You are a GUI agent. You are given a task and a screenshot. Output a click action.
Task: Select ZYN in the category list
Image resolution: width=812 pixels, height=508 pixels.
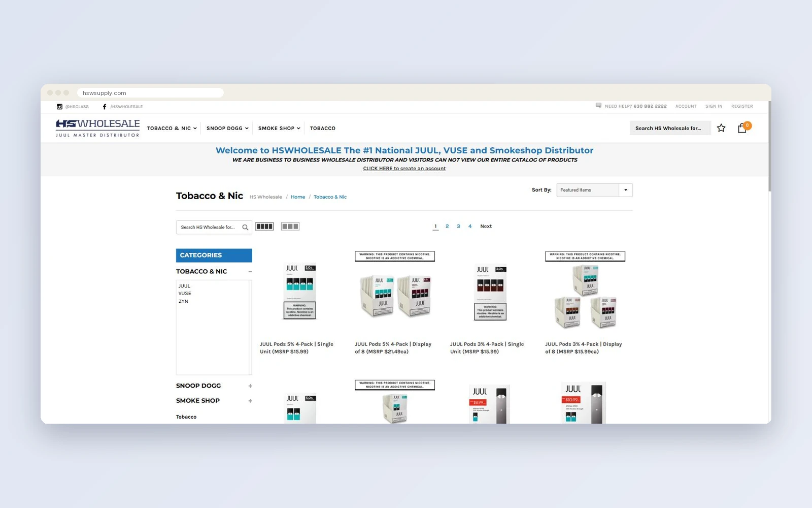click(183, 302)
